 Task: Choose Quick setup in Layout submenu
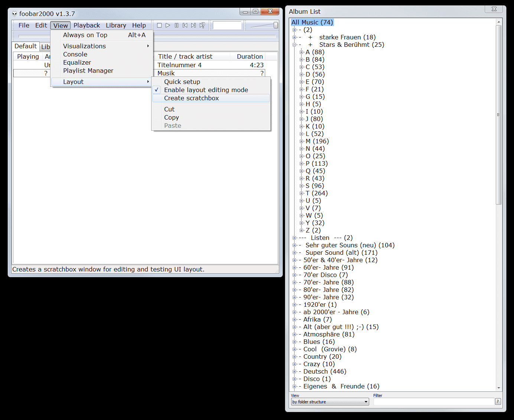(211, 82)
